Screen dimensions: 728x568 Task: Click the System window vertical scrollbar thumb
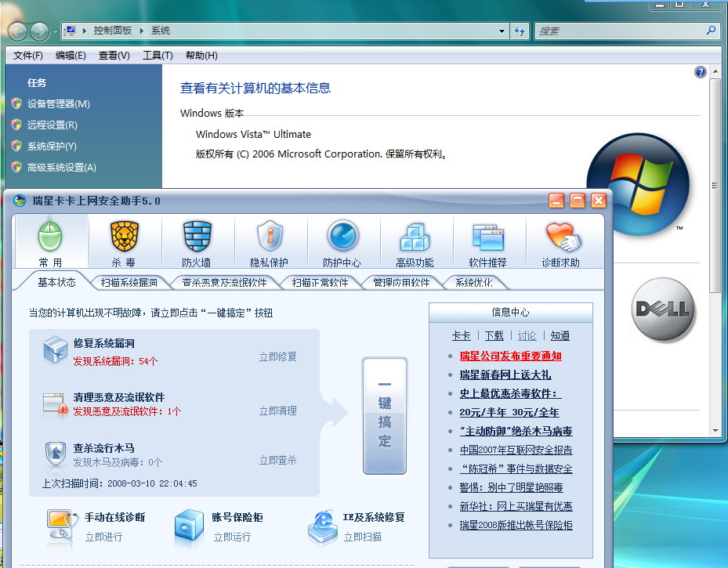click(715, 186)
